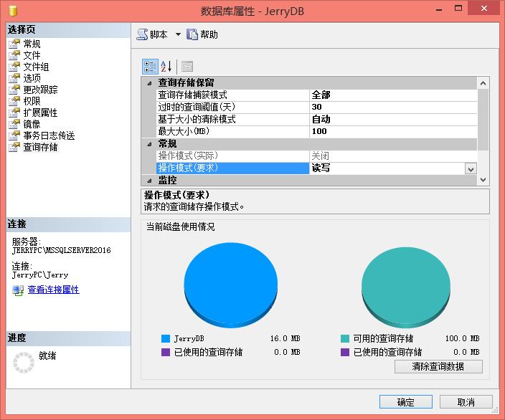The image size is (505, 420).
Task: Click the 查看连接属性 link
Action: point(53,290)
